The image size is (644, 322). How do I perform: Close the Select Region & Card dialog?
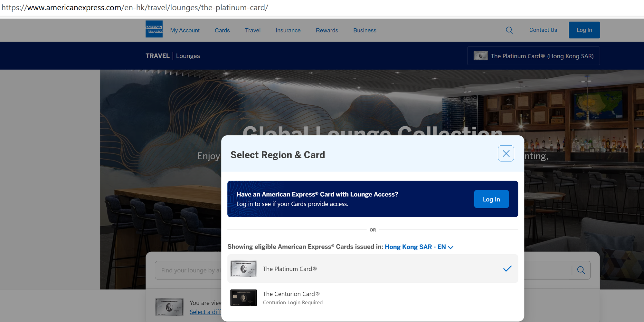[506, 153]
